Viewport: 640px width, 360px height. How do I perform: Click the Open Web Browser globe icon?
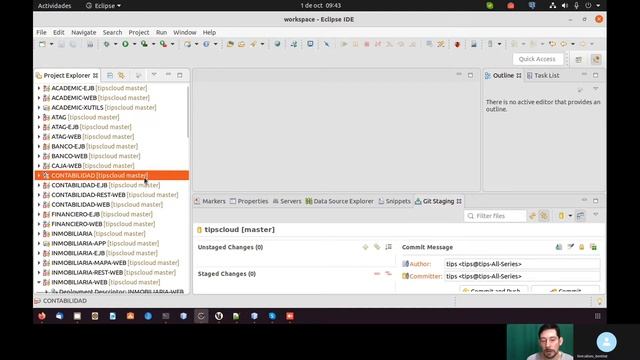coord(278,44)
